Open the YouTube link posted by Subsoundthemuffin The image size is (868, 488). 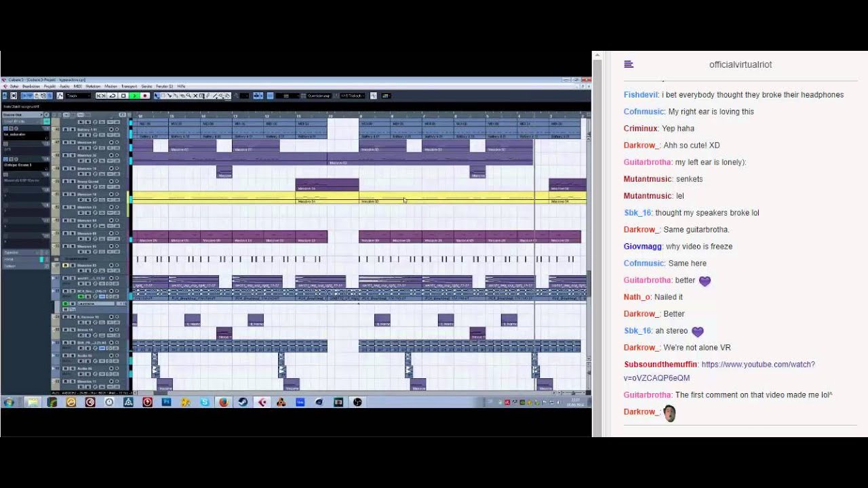(x=719, y=371)
